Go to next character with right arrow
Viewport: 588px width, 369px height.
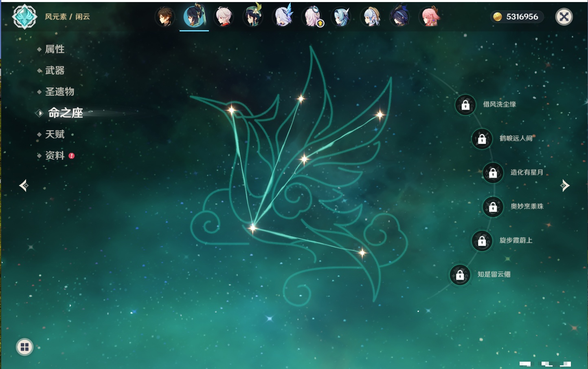click(x=565, y=186)
